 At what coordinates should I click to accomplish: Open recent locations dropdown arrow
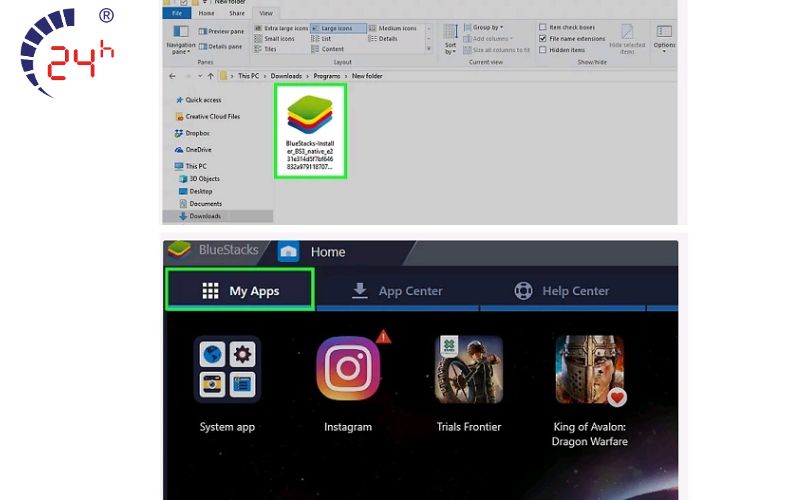[x=199, y=76]
